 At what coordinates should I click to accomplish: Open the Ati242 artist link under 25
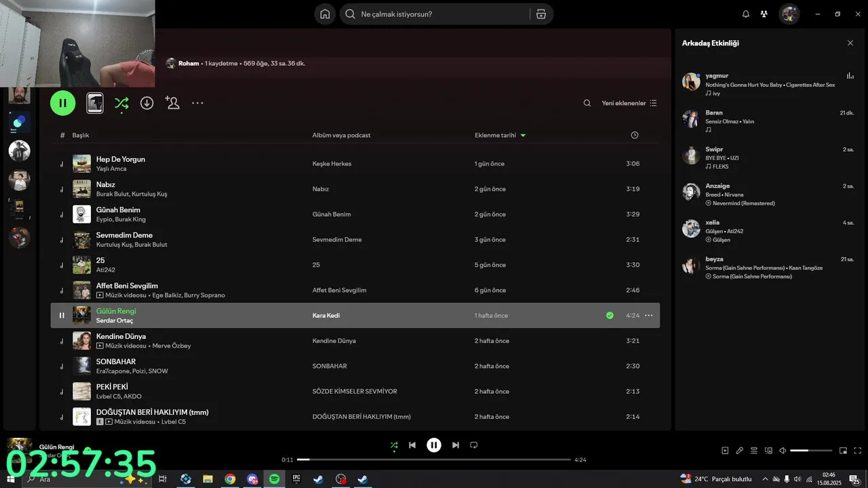(x=106, y=270)
